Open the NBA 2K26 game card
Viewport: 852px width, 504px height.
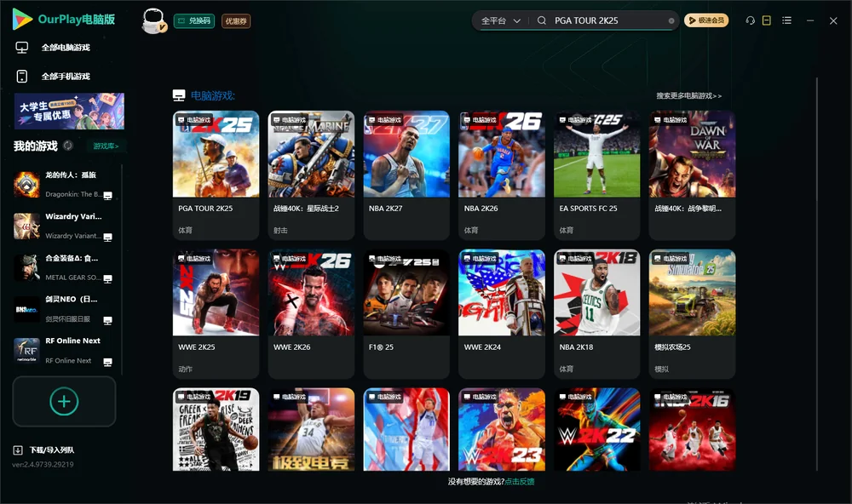pos(502,175)
